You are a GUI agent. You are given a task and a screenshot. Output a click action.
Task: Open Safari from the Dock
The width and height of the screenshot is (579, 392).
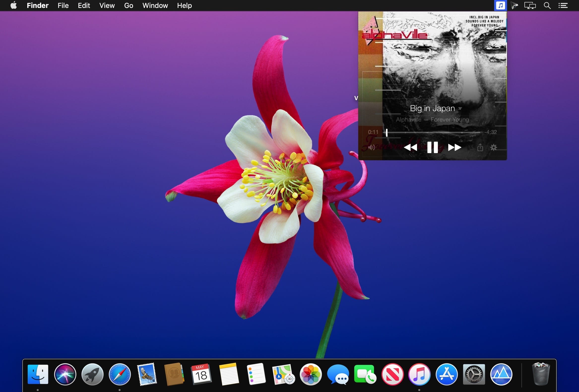click(120, 374)
